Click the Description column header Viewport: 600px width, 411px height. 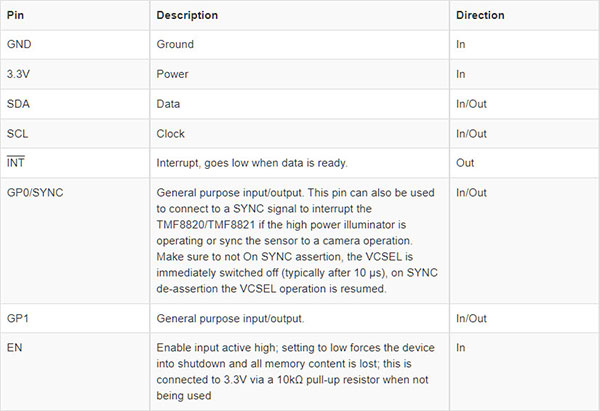click(x=187, y=15)
